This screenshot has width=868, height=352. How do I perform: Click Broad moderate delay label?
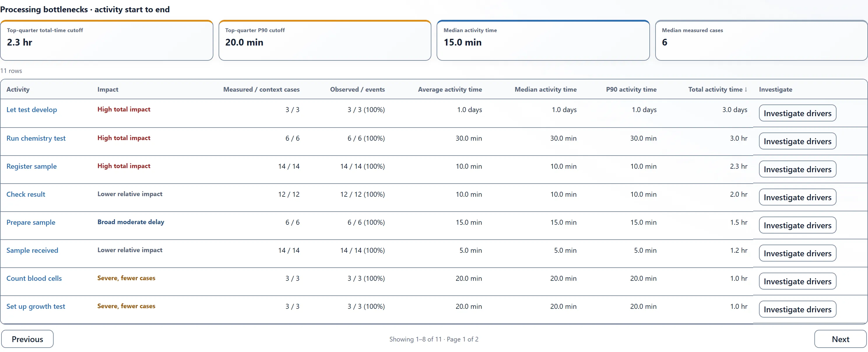(131, 222)
